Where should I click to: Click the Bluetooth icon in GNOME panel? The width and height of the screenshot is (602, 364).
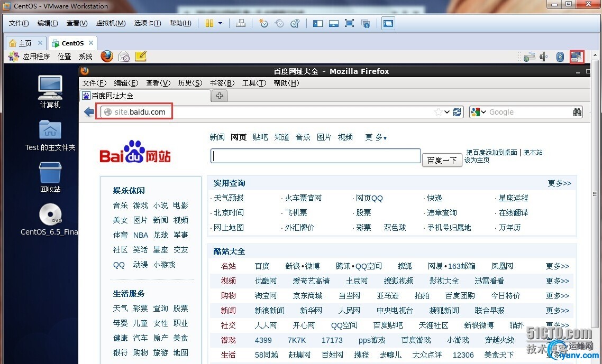click(560, 57)
